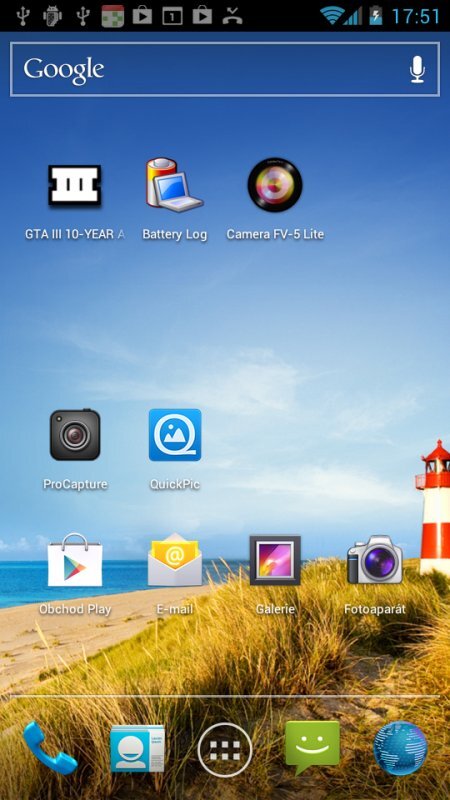Viewport: 450px width, 800px height.
Task: Tap the voice search microphone icon
Action: [417, 69]
